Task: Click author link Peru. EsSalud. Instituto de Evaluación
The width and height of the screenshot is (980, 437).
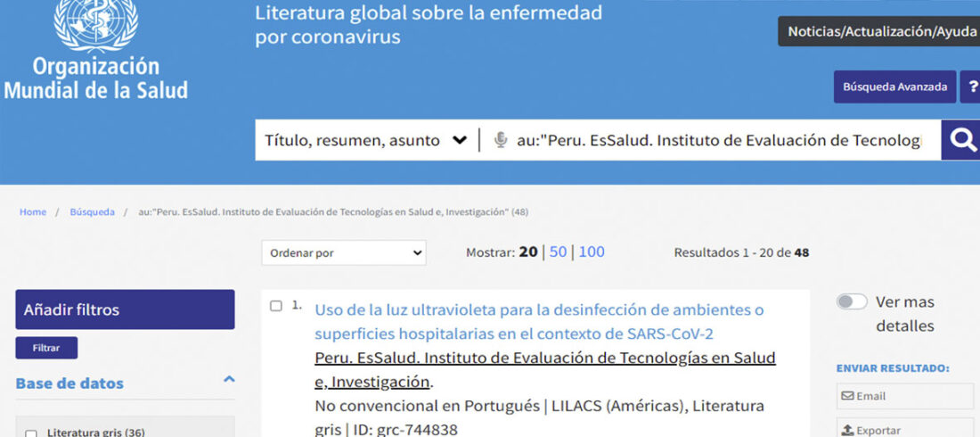Action: (545, 369)
